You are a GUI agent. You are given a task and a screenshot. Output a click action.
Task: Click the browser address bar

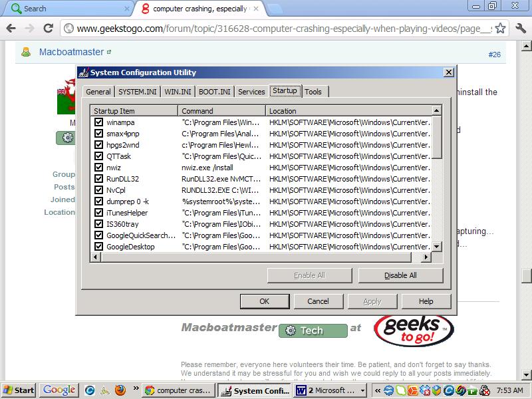(285, 29)
